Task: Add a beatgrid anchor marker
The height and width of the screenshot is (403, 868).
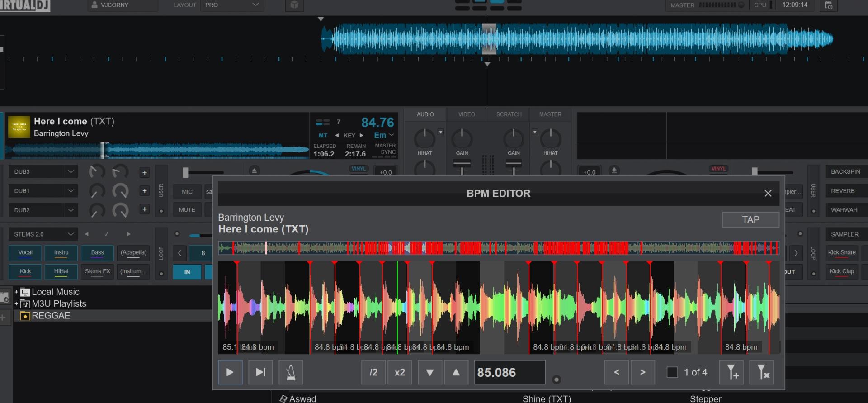Action: click(x=731, y=372)
